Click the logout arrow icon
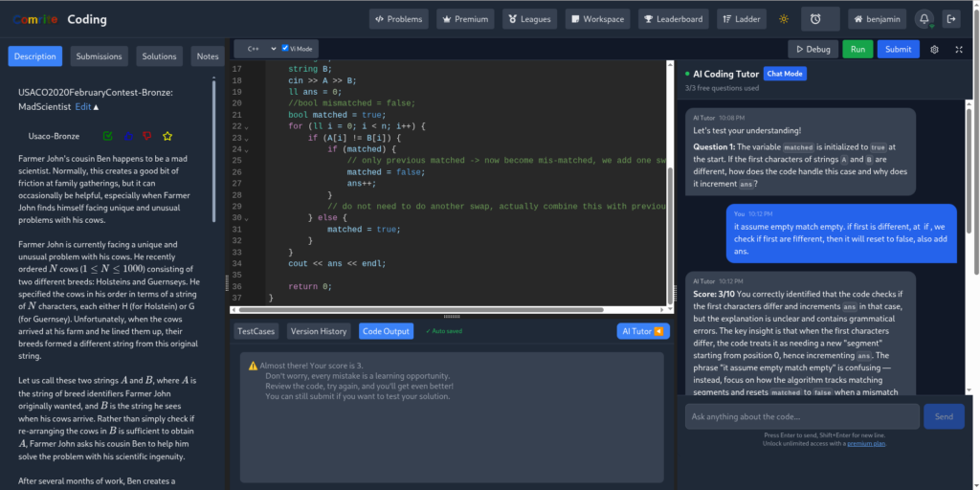The width and height of the screenshot is (980, 490). click(x=950, y=19)
